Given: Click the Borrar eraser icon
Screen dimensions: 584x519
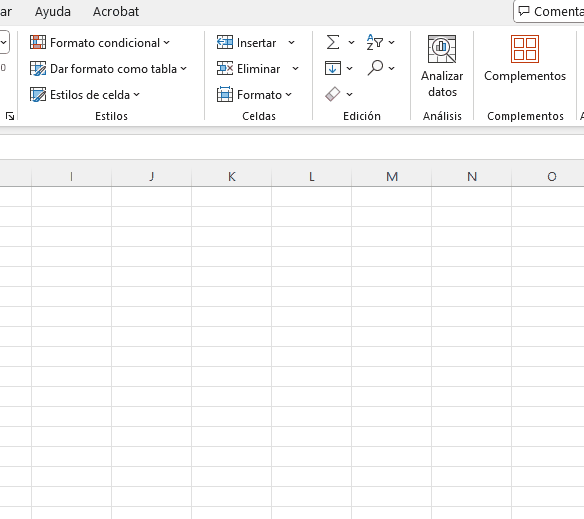Looking at the screenshot, I should coord(333,94).
